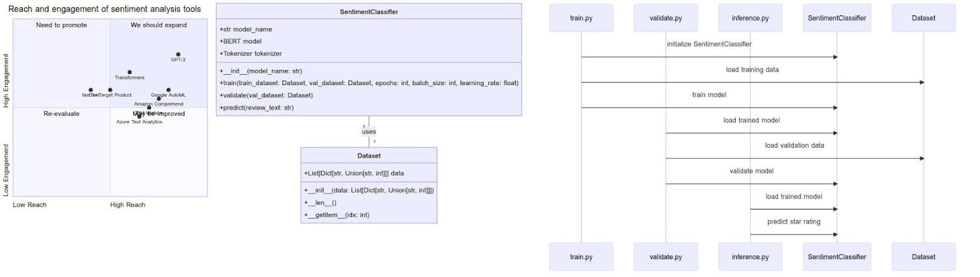The width and height of the screenshot is (980, 277).
Task: Select the top validate.py participant box
Action: (x=665, y=18)
